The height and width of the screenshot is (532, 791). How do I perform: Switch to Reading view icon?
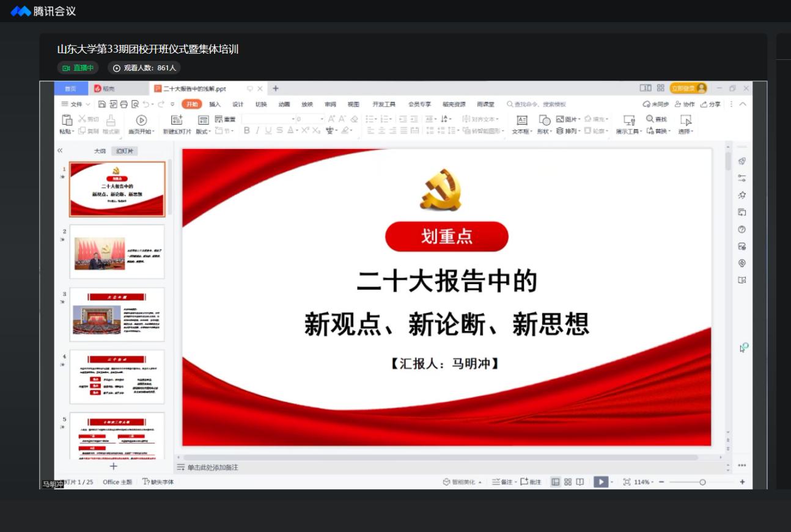[580, 482]
